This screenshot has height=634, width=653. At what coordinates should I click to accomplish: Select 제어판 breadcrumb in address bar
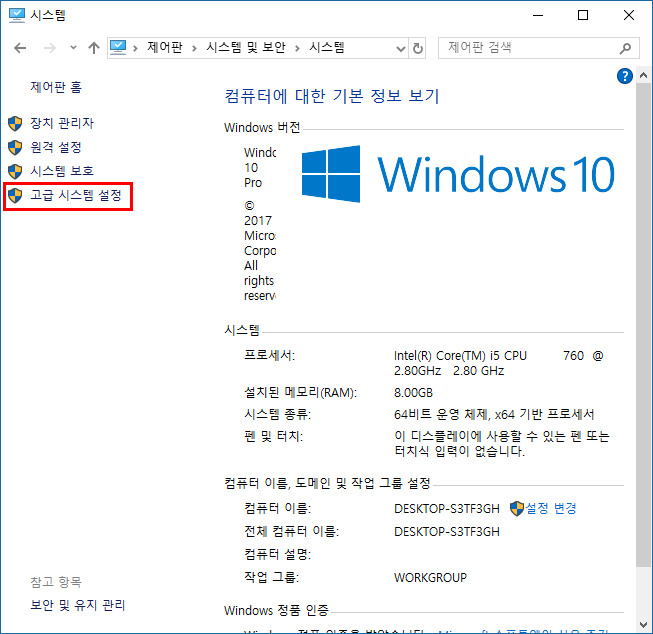tap(164, 47)
